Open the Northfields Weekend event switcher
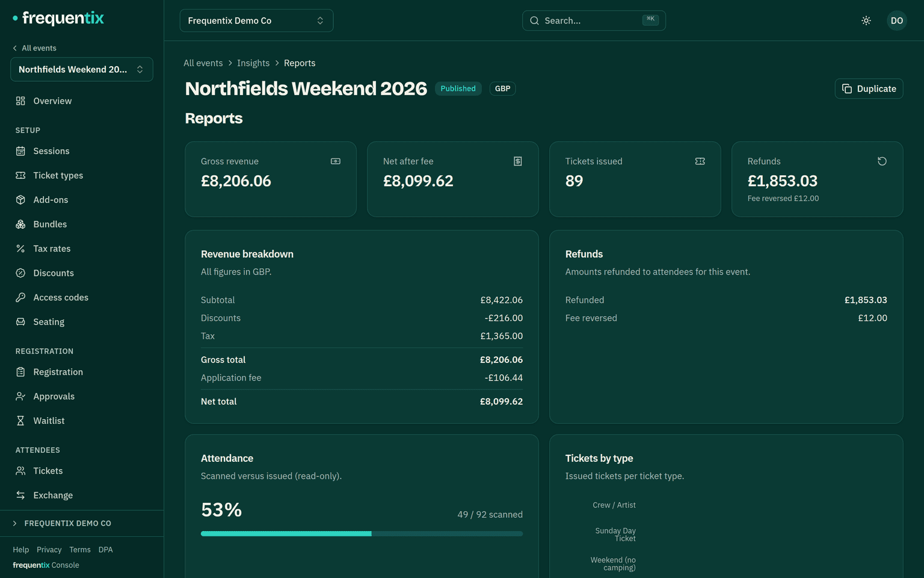924x578 pixels. pos(82,69)
